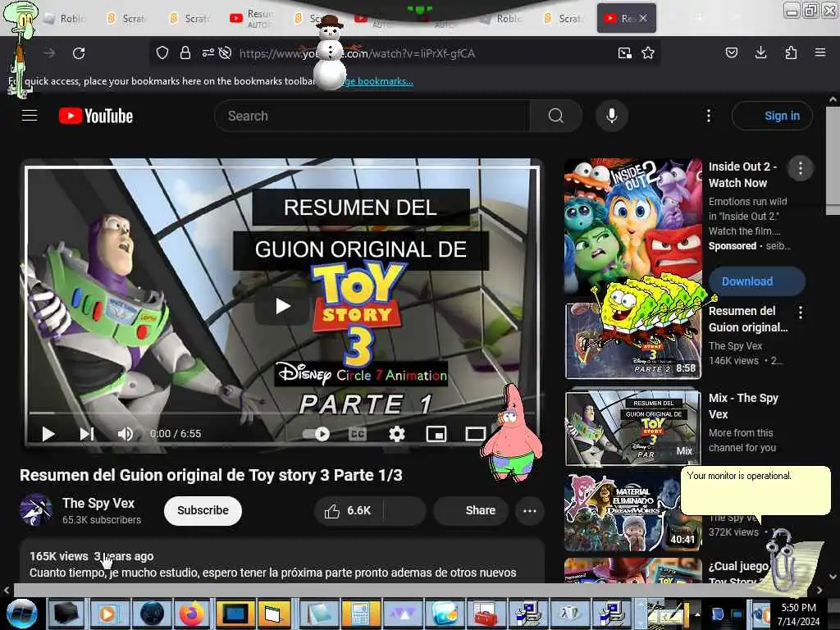Viewport: 840px width, 630px height.
Task: Click the horizontal scrollbar at page bottom
Action: pos(413,591)
